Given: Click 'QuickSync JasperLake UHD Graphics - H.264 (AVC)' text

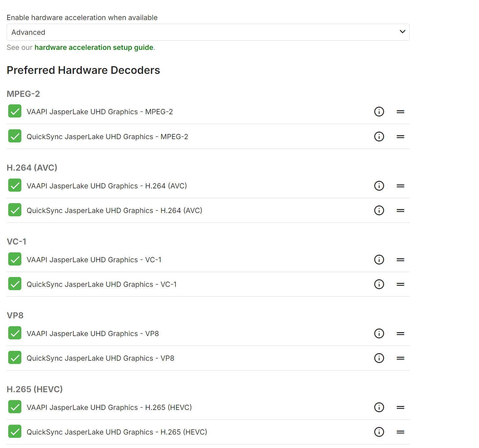Looking at the screenshot, I should [x=114, y=211].
